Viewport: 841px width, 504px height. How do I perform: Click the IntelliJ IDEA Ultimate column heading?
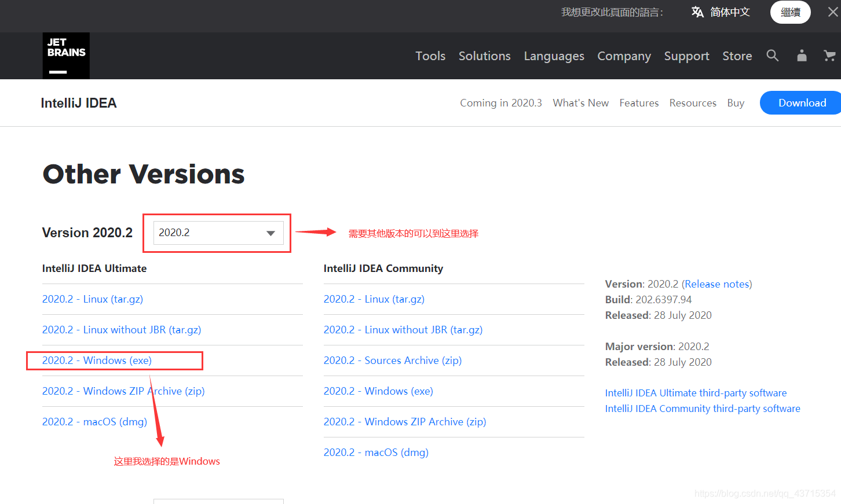pyautogui.click(x=94, y=268)
